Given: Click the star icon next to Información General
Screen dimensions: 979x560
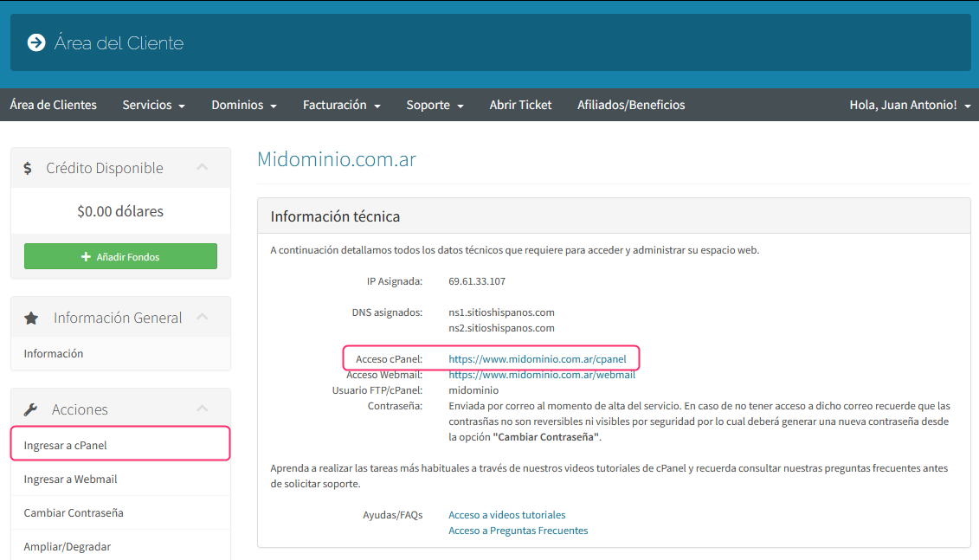Looking at the screenshot, I should [31, 319].
